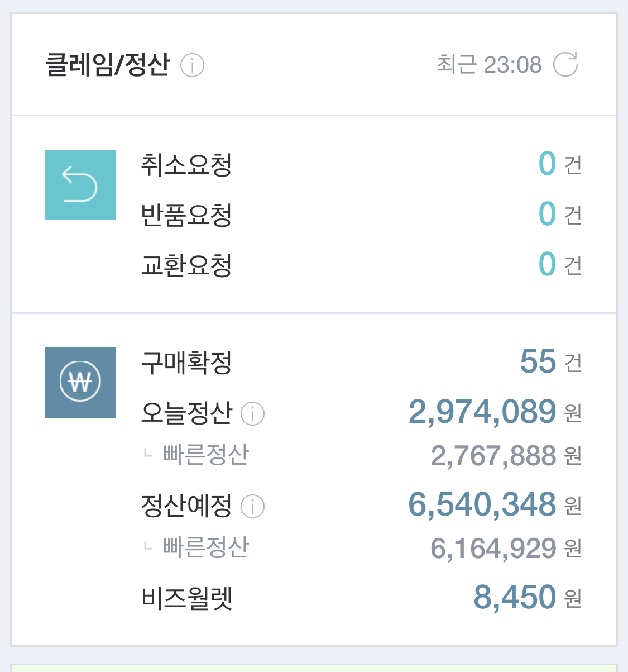Viewport: 628px width, 672px height.
Task: Show info tooltip next to 정산예정
Action: [x=252, y=507]
